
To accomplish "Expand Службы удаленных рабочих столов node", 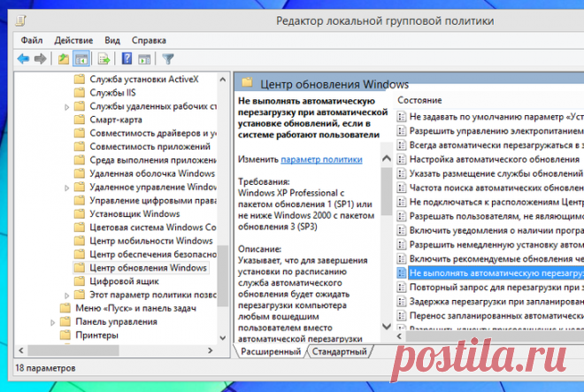I will pyautogui.click(x=66, y=107).
